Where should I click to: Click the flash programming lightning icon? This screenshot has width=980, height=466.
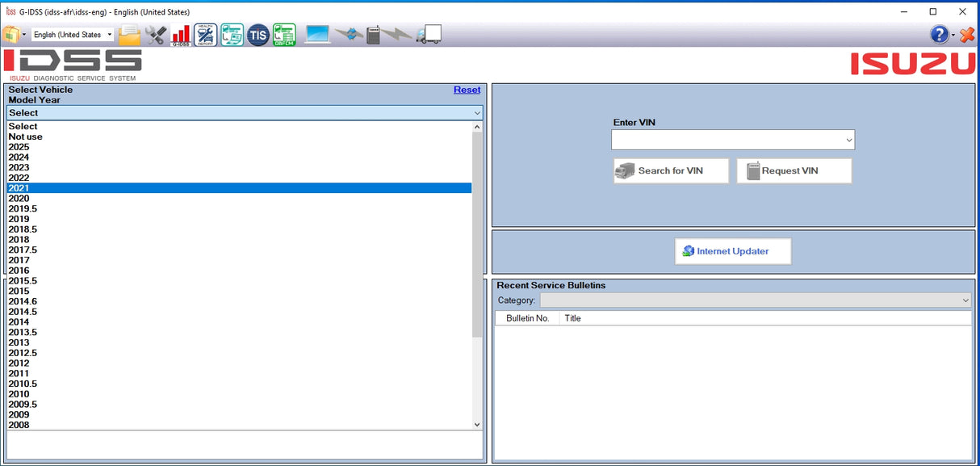(398, 34)
